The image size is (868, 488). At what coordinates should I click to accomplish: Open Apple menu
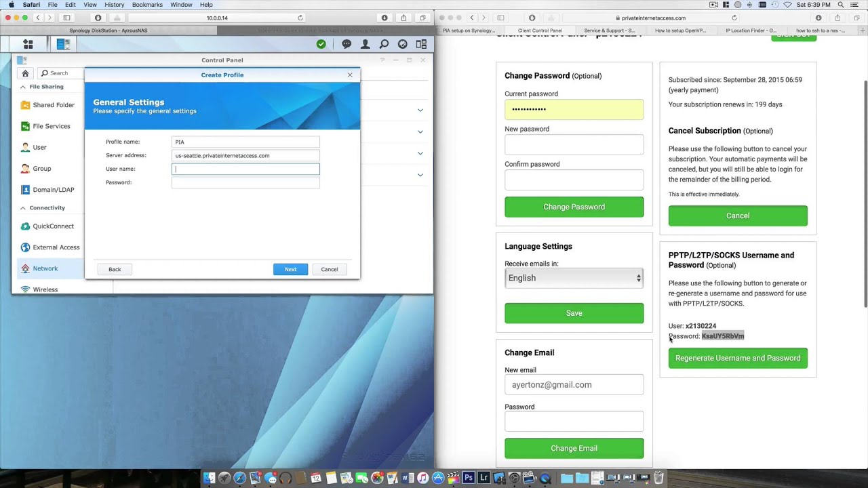pyautogui.click(x=11, y=5)
